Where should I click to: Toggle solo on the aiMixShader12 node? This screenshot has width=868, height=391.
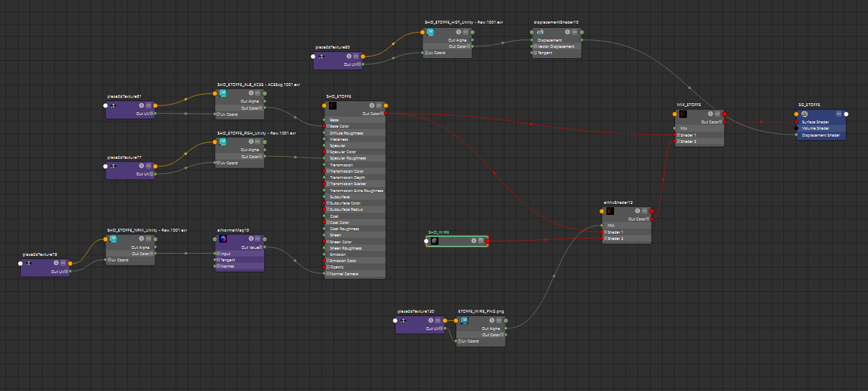[638, 211]
